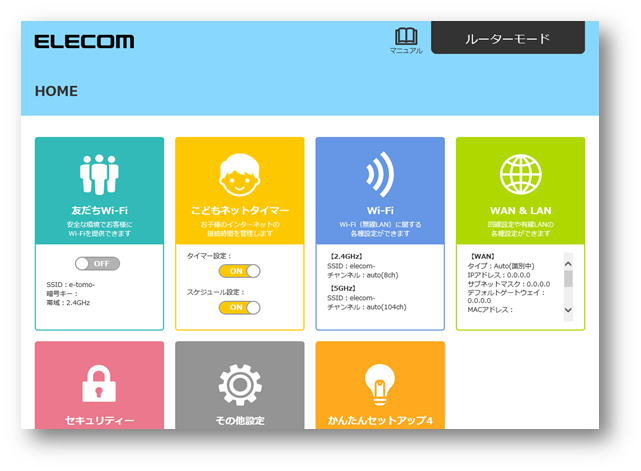The width and height of the screenshot is (641, 471).
Task: Click the Wi-Fi (無線LAN) description text
Action: tap(380, 229)
